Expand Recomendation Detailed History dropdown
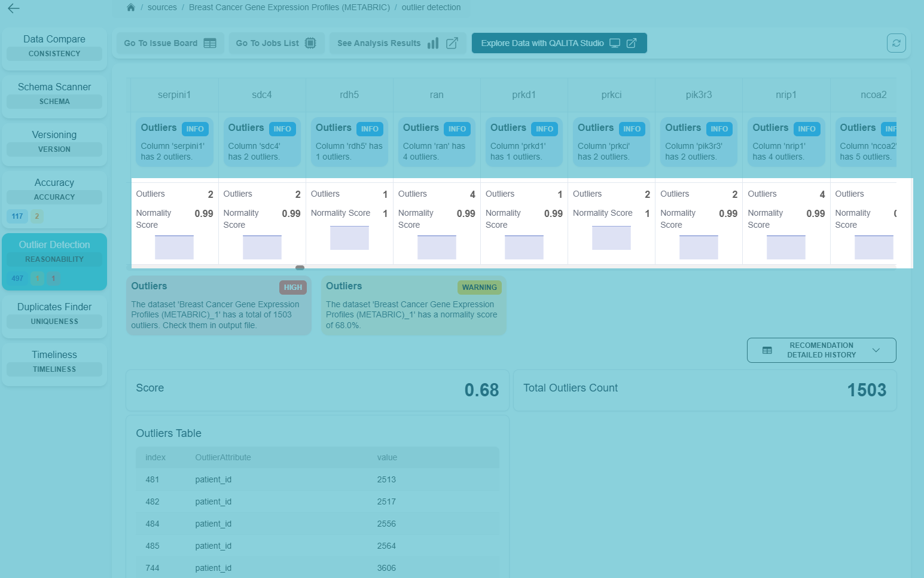The height and width of the screenshot is (578, 924). point(821,350)
